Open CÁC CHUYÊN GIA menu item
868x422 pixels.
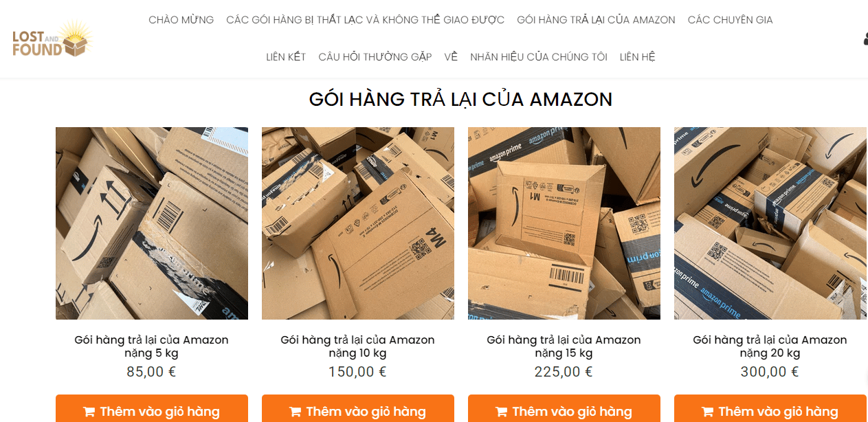click(730, 20)
